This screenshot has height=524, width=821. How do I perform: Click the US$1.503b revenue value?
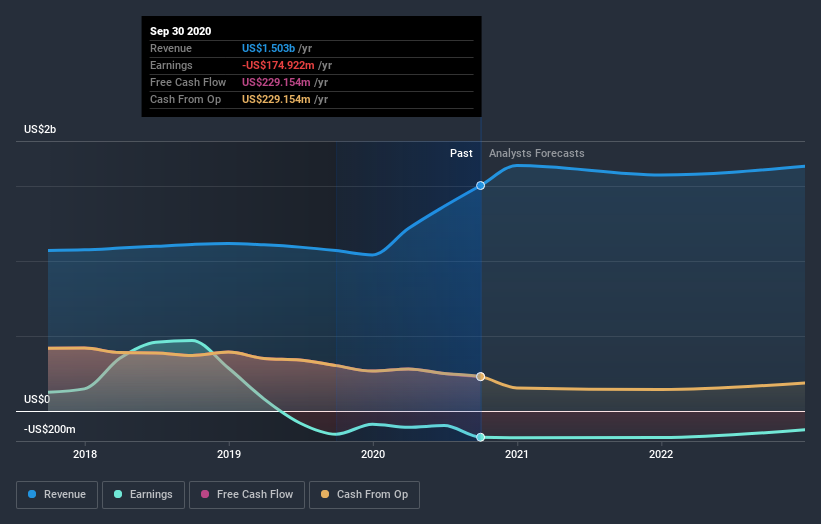coord(268,48)
